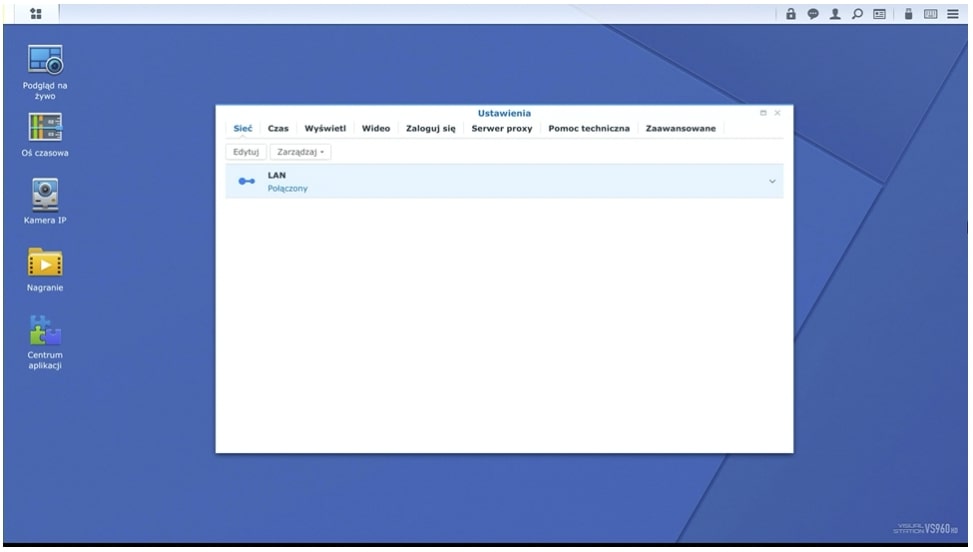Open the user account icon
The height and width of the screenshot is (552, 973).
tap(832, 14)
